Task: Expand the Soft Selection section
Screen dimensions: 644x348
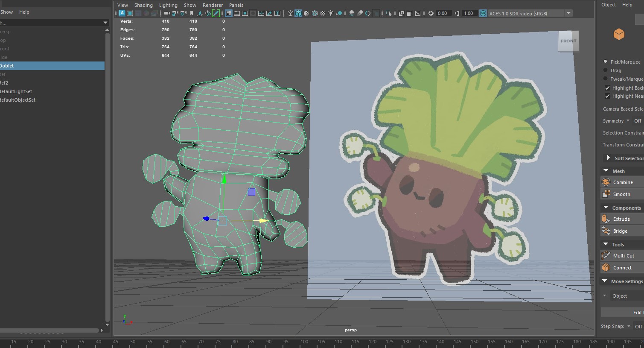Action: [608, 158]
